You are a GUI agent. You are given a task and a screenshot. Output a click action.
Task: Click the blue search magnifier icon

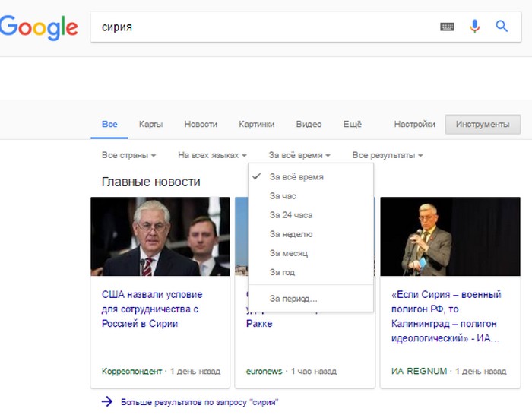[502, 27]
